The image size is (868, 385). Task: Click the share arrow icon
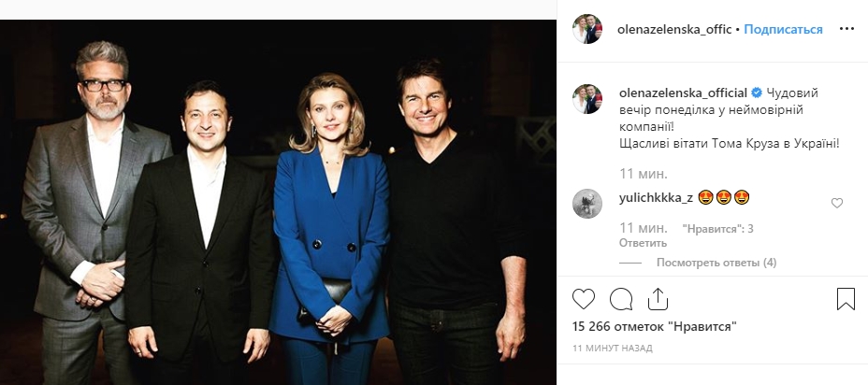click(x=658, y=299)
